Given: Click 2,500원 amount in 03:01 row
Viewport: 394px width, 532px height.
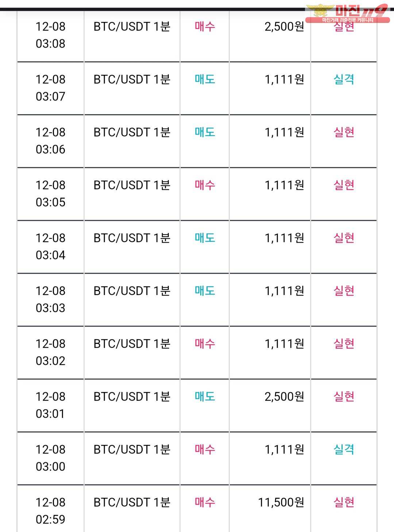Looking at the screenshot, I should (x=284, y=397).
